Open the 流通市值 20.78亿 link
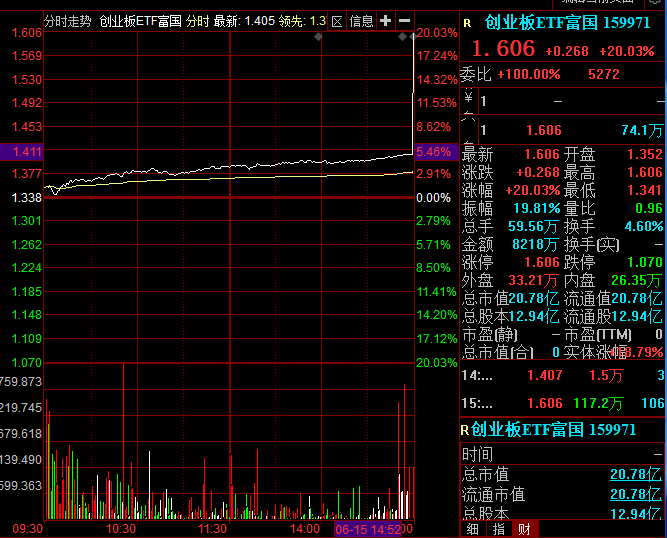The height and width of the screenshot is (538, 667). (x=636, y=494)
